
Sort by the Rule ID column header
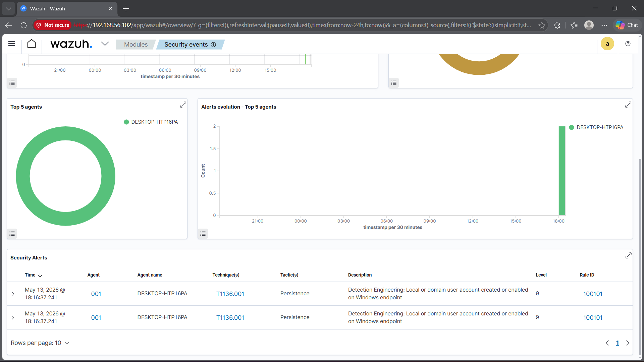click(587, 275)
